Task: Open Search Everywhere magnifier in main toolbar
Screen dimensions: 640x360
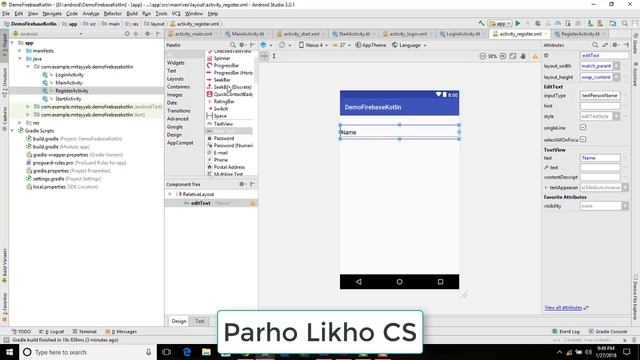Action: [625, 24]
